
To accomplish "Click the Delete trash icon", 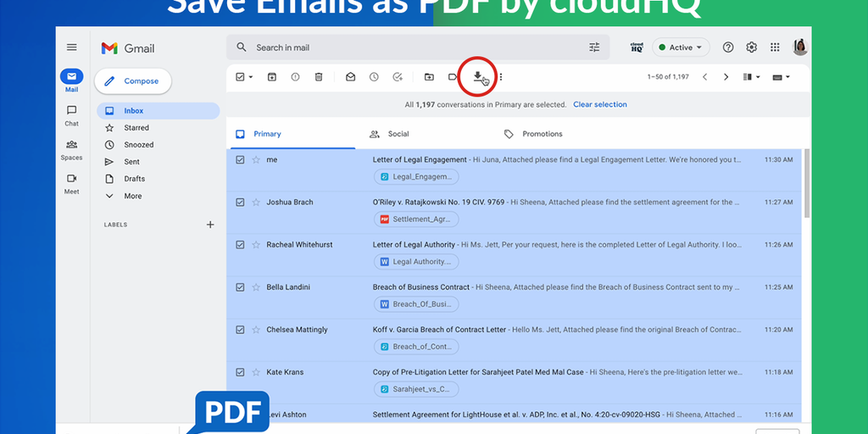I will (319, 77).
